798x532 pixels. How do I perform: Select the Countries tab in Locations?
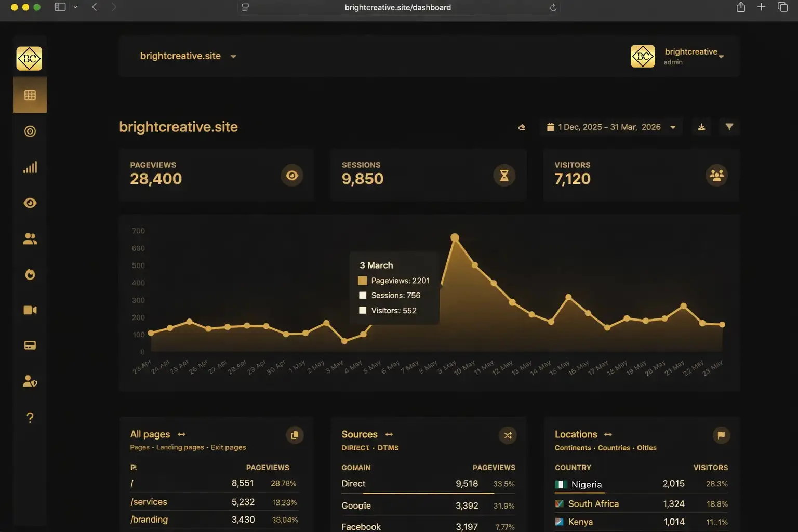click(614, 448)
